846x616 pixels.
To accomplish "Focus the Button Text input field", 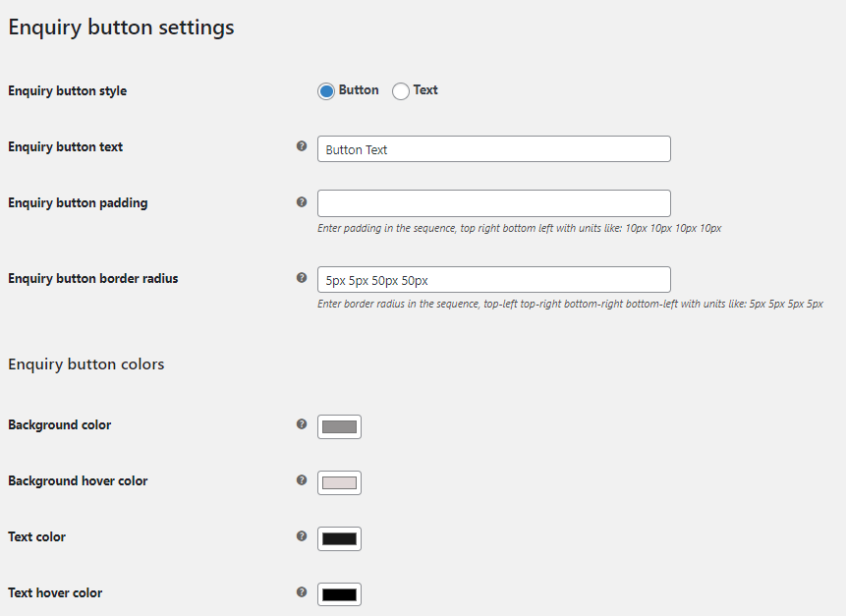I will [493, 148].
